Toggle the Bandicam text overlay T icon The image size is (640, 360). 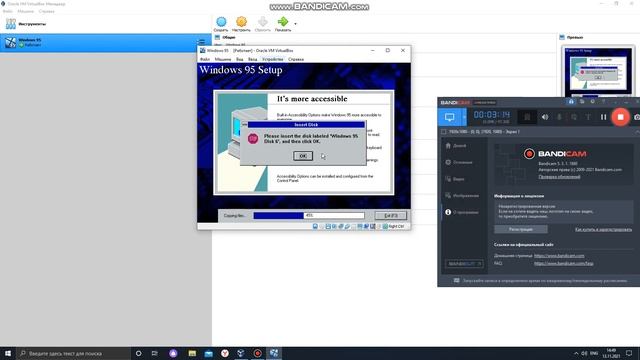(588, 117)
